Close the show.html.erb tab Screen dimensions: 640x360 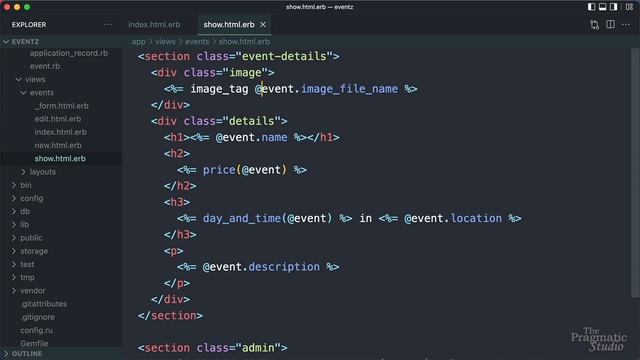pos(263,24)
